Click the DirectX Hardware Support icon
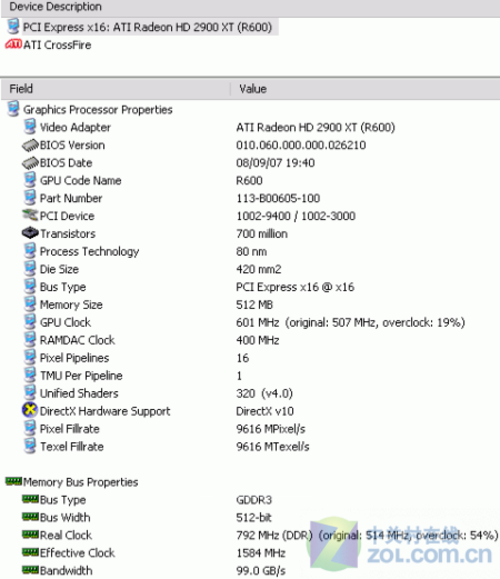 click(x=30, y=410)
